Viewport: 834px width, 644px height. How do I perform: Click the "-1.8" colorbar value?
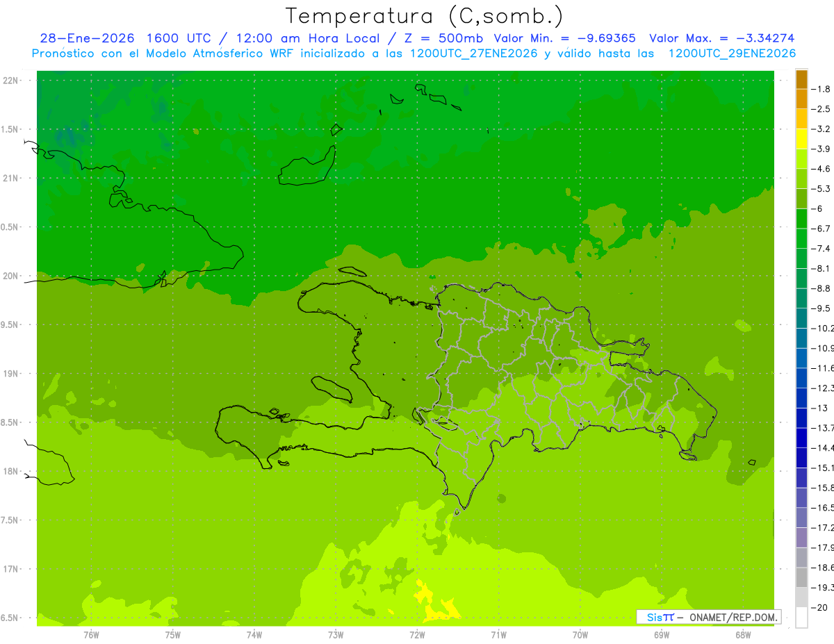tap(822, 89)
